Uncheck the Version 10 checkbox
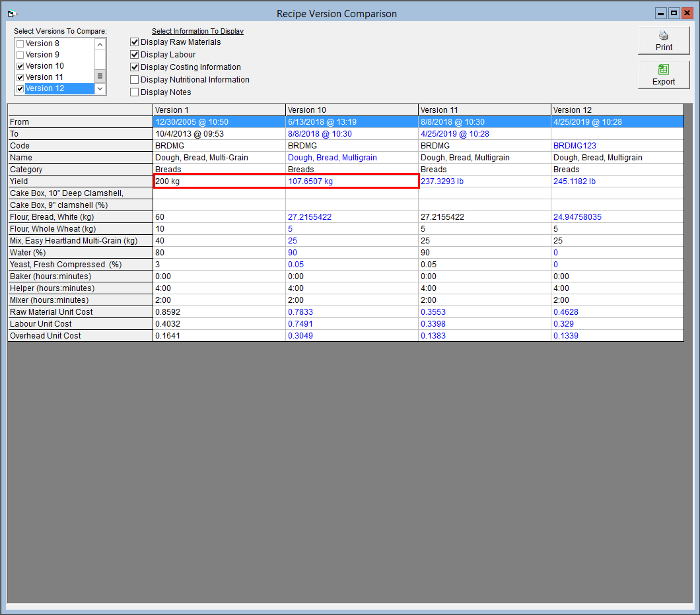This screenshot has width=700, height=615. click(x=20, y=66)
